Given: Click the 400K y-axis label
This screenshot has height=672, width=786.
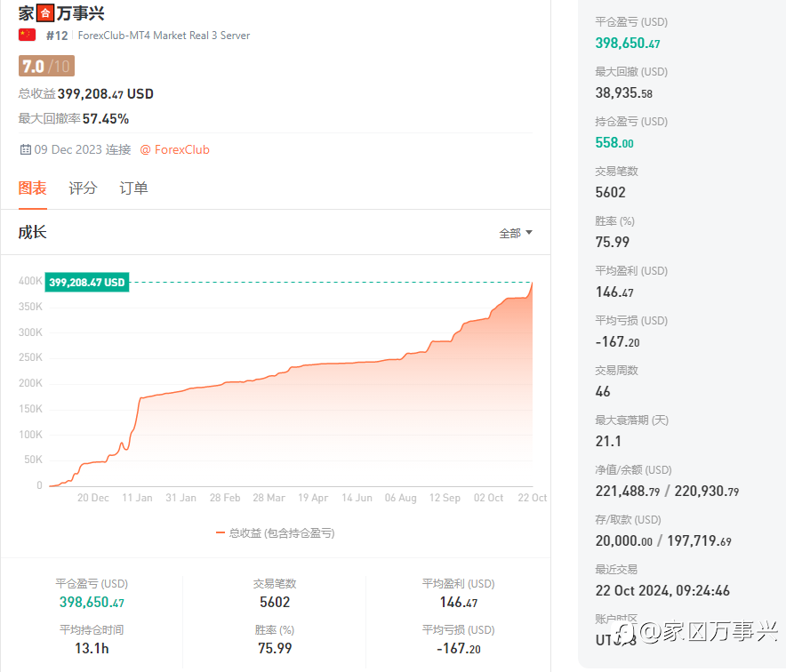Looking at the screenshot, I should click(30, 281).
